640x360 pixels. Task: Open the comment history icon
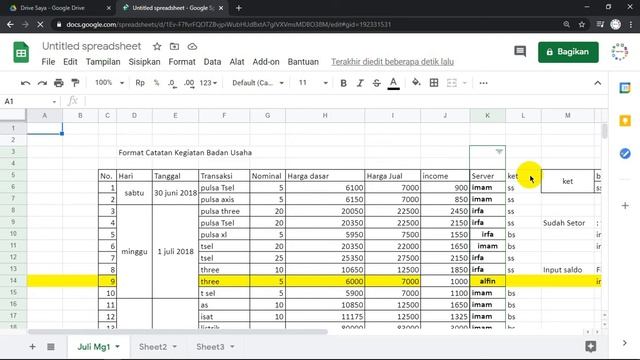(520, 52)
